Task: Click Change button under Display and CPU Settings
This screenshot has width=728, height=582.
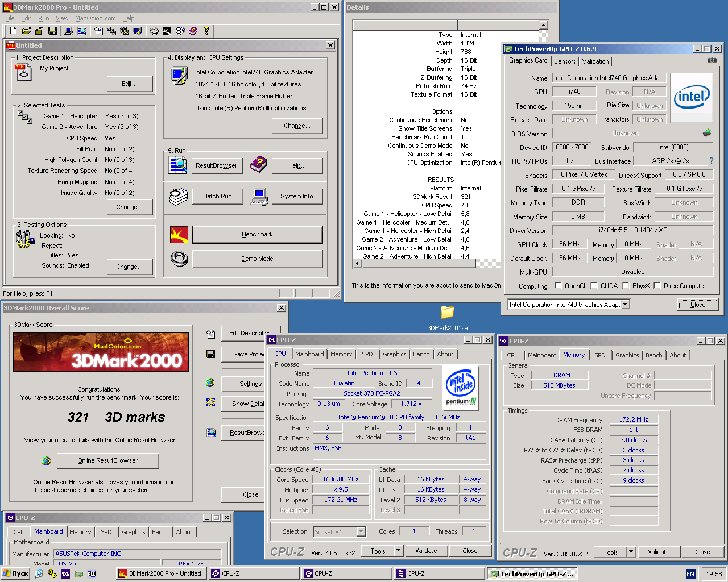Action: [x=297, y=126]
